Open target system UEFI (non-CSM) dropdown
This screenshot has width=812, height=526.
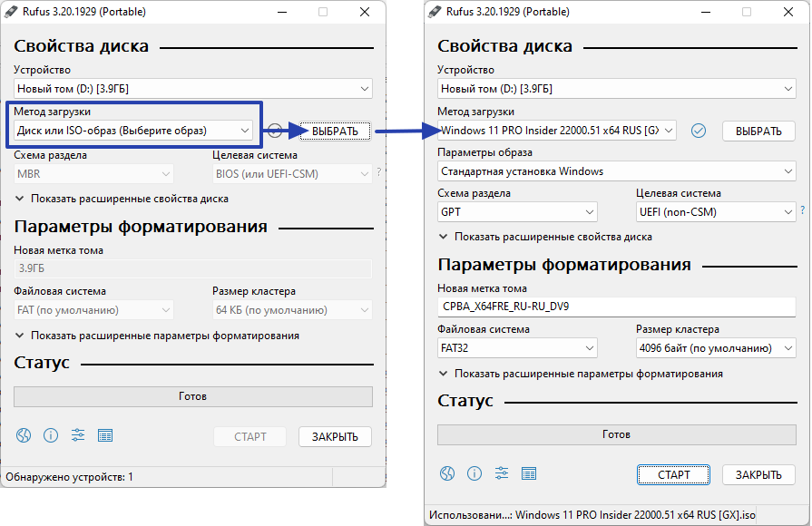(716, 211)
